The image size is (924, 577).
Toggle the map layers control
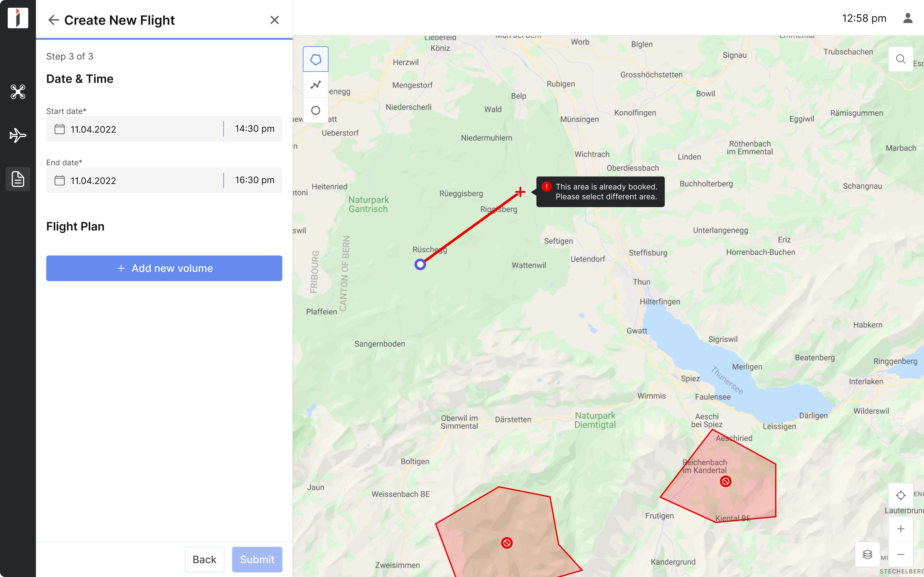pos(868,554)
